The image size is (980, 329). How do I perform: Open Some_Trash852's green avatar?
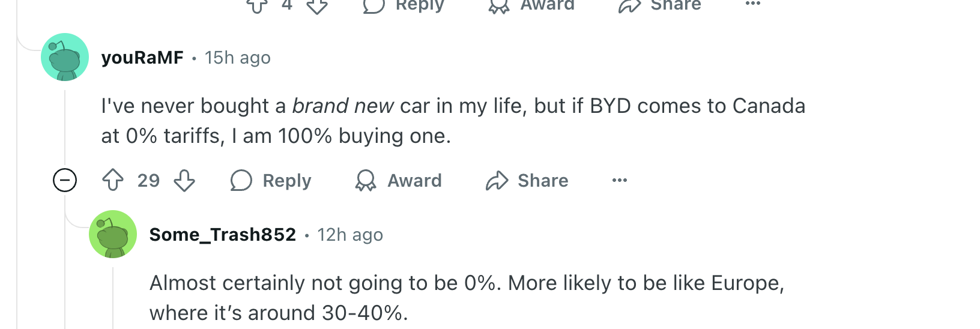pos(113,234)
